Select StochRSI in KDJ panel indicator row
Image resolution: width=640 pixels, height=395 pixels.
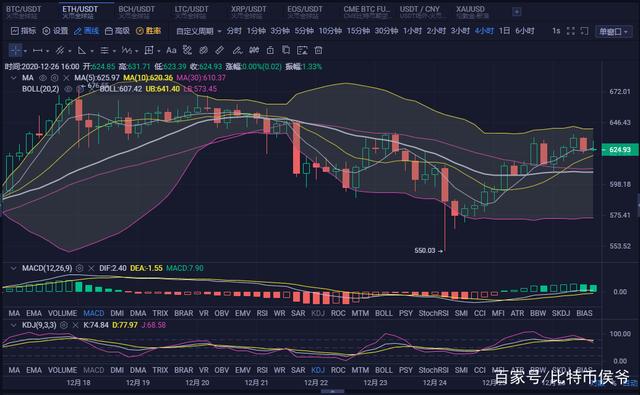[x=433, y=370]
